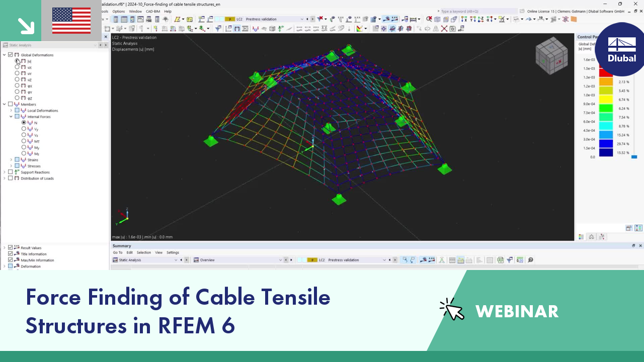Click the Dlubal logo badge
The width and height of the screenshot is (644, 362).
(x=621, y=49)
